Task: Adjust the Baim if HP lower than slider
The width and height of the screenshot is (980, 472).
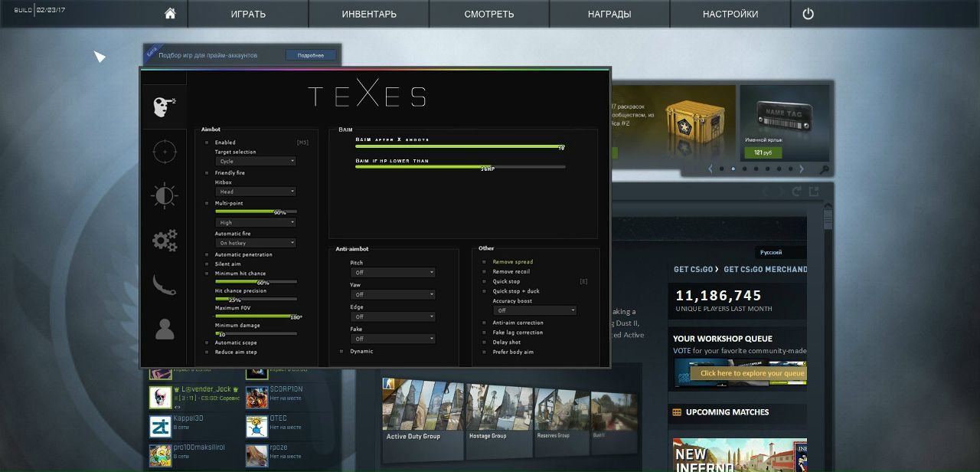Action: (x=459, y=166)
